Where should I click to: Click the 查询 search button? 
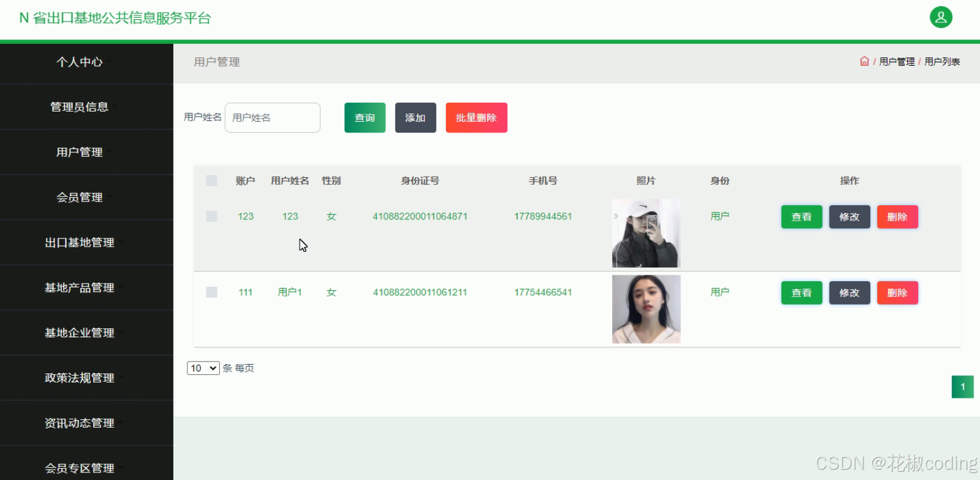click(365, 118)
